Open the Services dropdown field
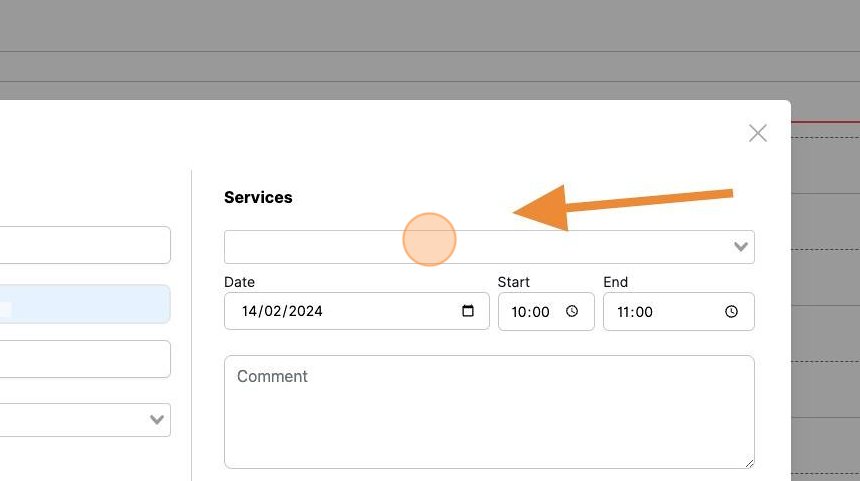Viewport: 860px width, 481px height. 489,247
